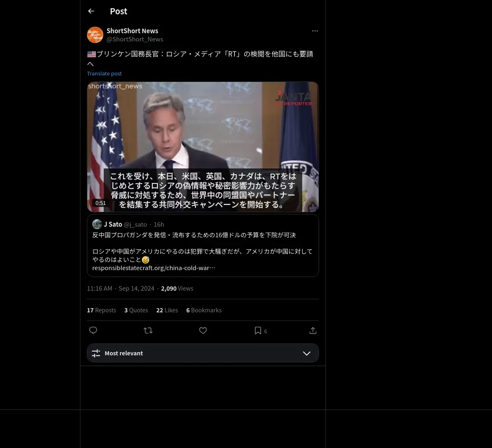Click the J Sato avatar in the quoted post
Screen dimensions: 492x448
(97, 224)
